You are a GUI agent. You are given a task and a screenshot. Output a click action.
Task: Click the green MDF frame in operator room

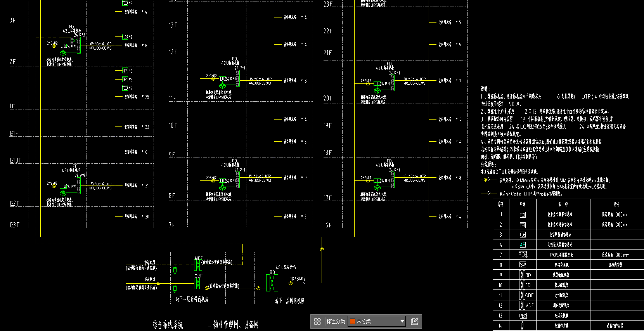pos(198,265)
